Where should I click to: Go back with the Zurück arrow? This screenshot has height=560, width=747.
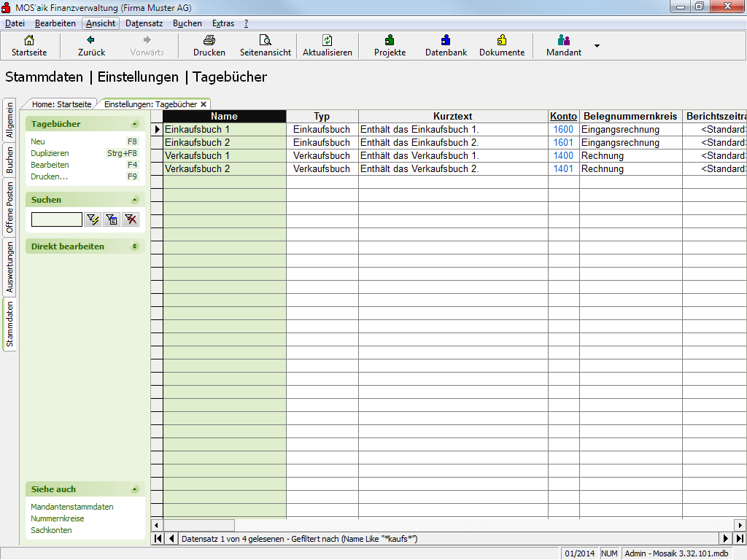[91, 41]
